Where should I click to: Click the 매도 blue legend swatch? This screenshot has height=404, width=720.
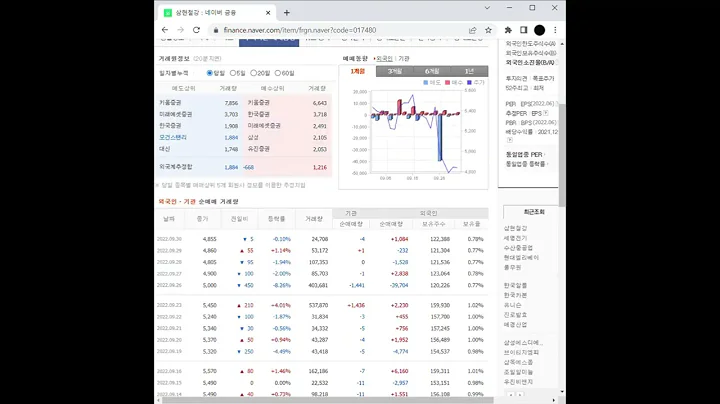426,83
